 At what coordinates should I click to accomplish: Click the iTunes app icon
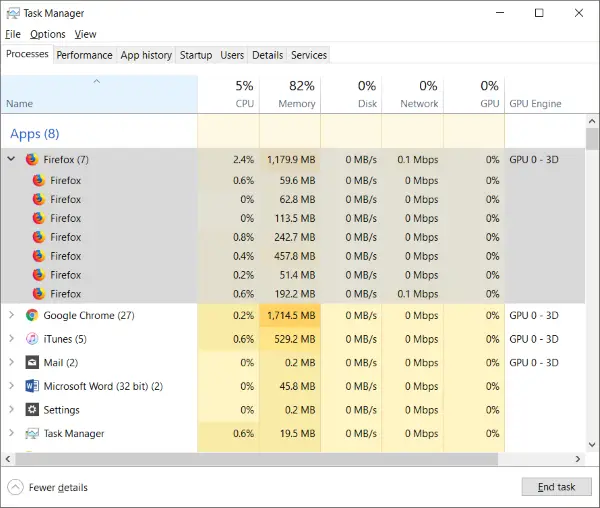pyautogui.click(x=32, y=339)
